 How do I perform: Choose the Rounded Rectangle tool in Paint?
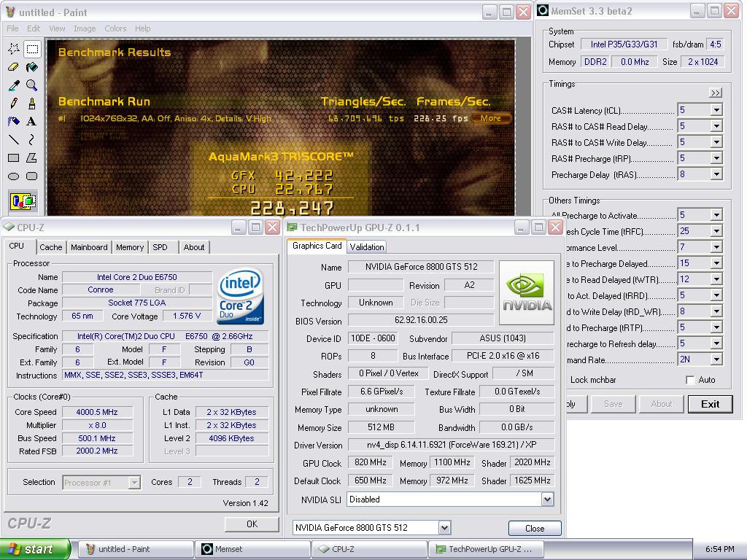click(x=32, y=176)
